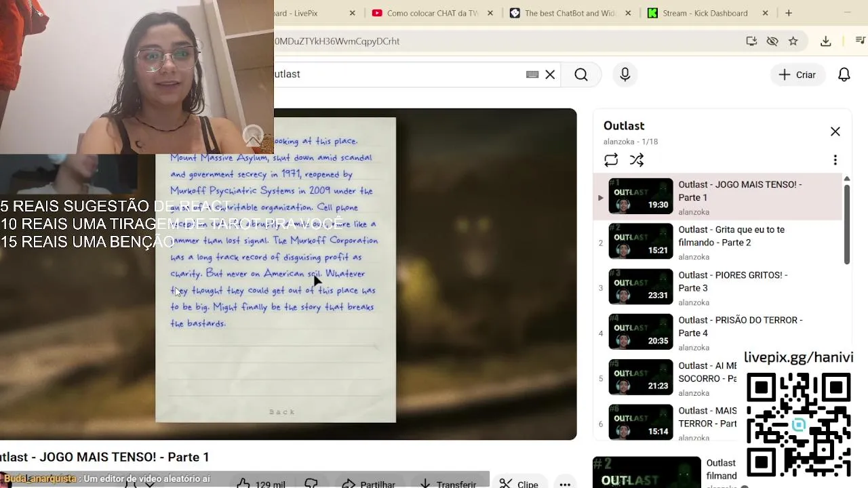The height and width of the screenshot is (488, 868).
Task: Play Outlast - Grita que eu to te filmando - Parte 2
Action: [717, 242]
